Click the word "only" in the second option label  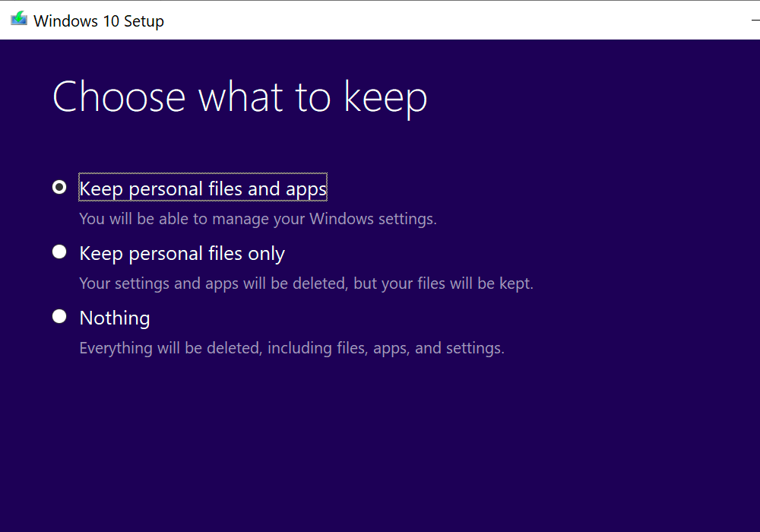click(x=266, y=253)
